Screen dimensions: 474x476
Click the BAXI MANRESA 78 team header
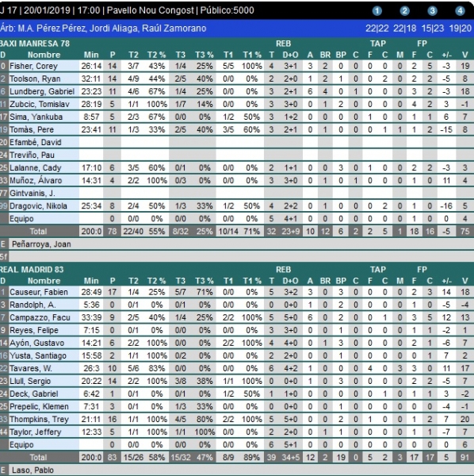[35, 44]
